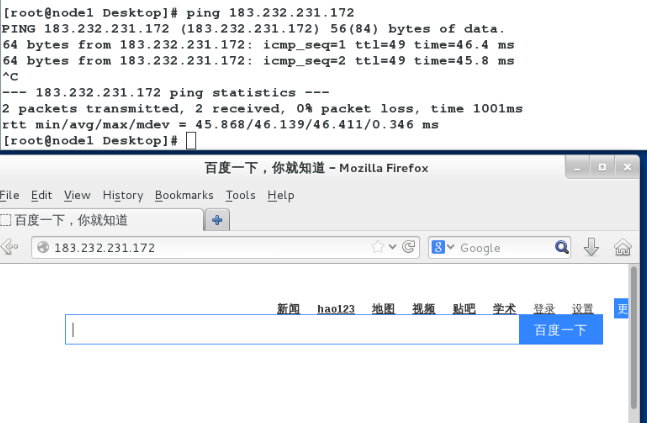This screenshot has height=423, width=647.
Task: Click the page vertical scrollbar
Action: coord(634,338)
